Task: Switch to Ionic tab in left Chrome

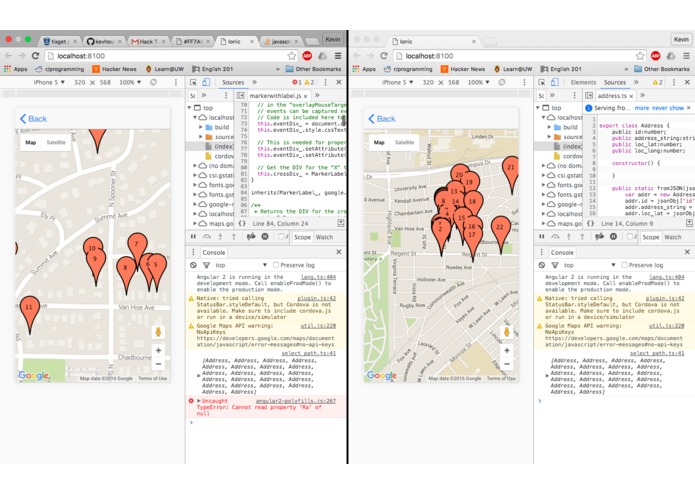Action: coord(236,41)
